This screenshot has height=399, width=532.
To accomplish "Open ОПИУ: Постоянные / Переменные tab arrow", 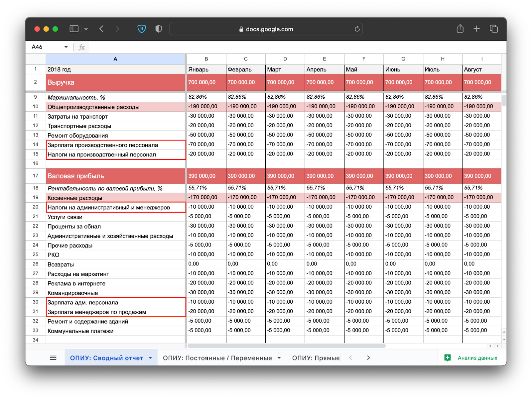I will coord(279,358).
